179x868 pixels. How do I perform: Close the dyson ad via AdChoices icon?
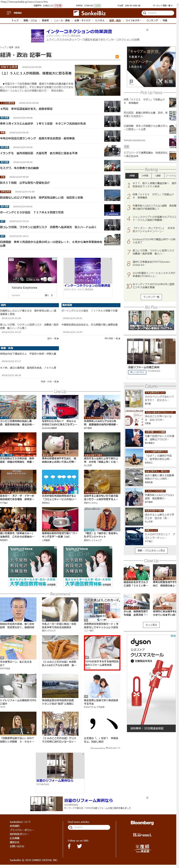(x=174, y=636)
